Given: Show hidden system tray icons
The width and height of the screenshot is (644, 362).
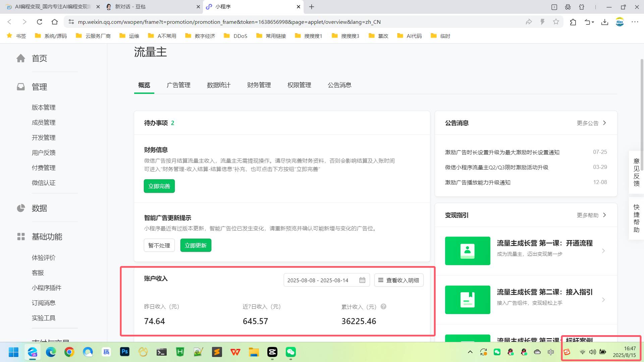Looking at the screenshot, I should [470, 352].
